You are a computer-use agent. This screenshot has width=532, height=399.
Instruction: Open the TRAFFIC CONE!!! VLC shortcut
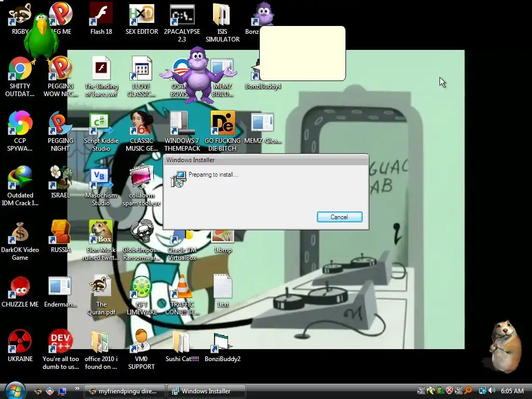[x=182, y=295]
